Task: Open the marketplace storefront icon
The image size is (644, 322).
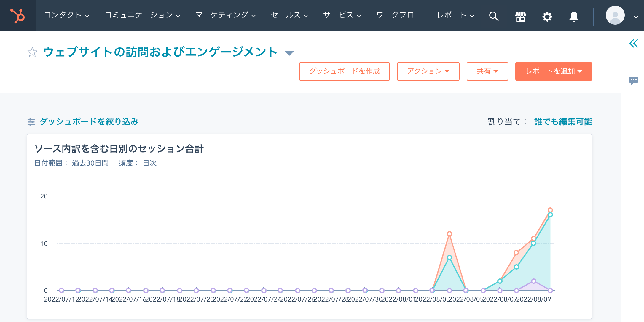Action: coord(521,16)
